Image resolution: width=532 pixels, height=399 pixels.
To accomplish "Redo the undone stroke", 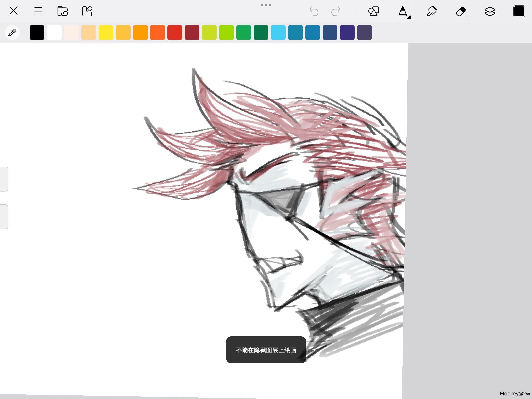I will 336,11.
